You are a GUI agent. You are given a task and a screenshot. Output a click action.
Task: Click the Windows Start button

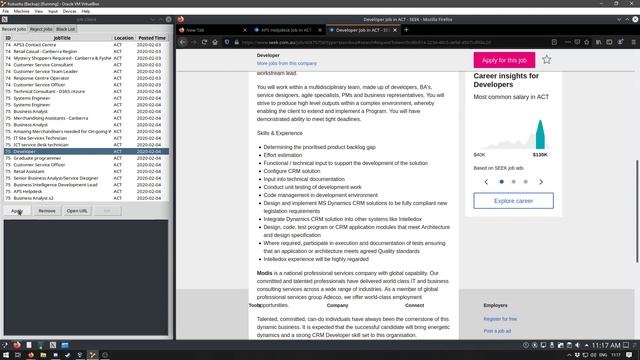point(5,355)
